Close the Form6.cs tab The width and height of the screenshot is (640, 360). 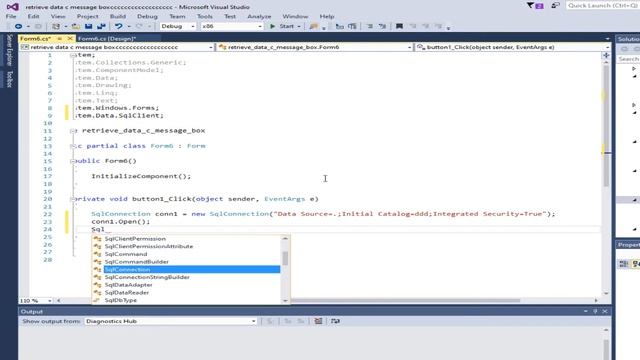[x=70, y=38]
